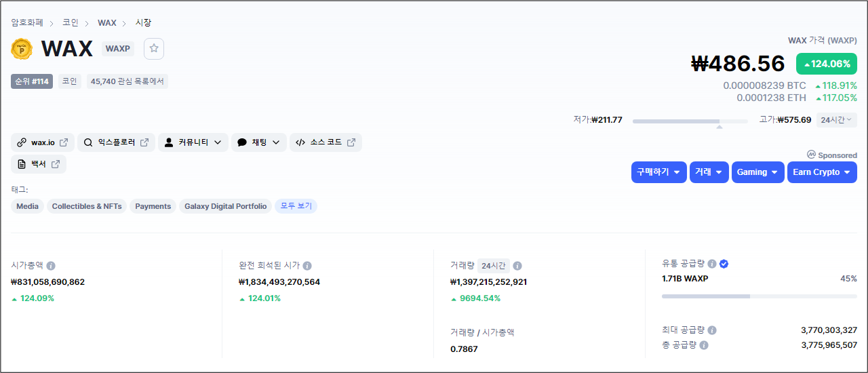Screen dimensions: 868x373
Task: Select the Galaxy Digital Portfolio tag
Action: pos(225,206)
